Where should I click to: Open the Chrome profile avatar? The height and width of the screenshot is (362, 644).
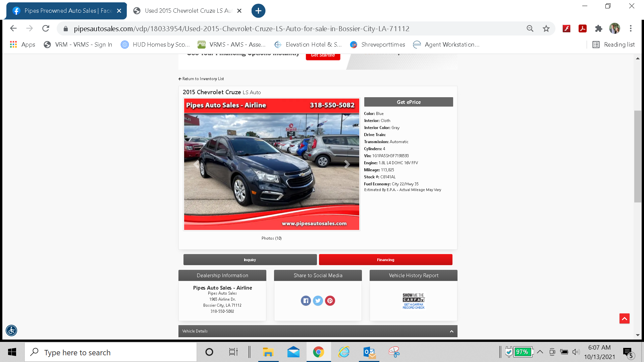[614, 28]
